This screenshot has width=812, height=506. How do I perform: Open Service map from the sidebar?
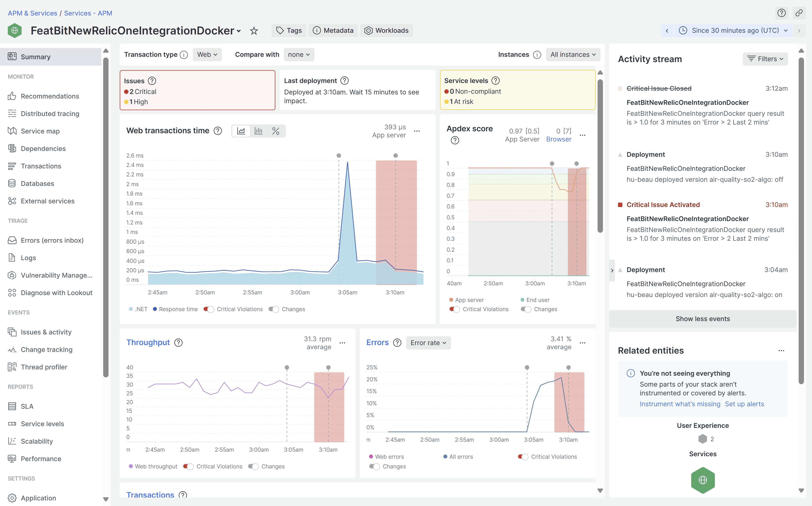40,131
